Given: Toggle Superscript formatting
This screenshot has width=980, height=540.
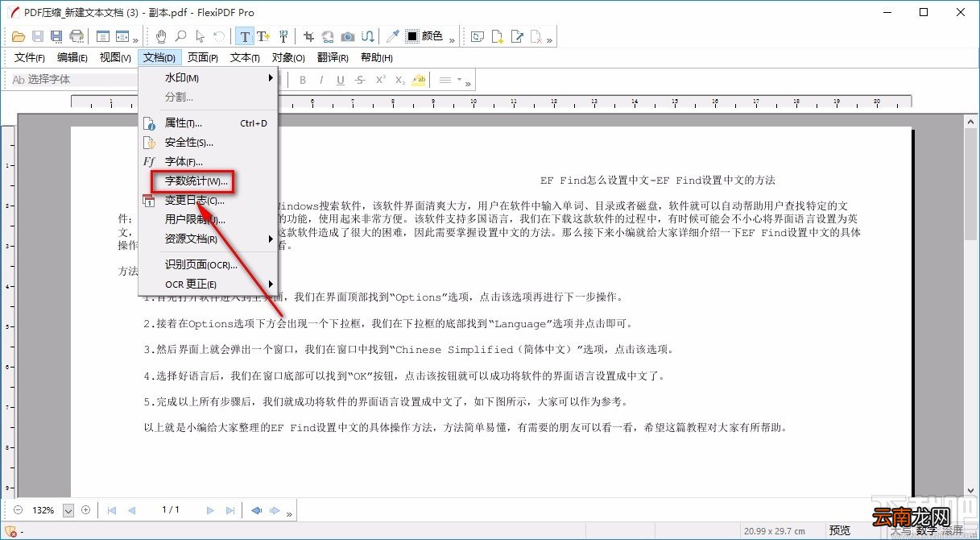Looking at the screenshot, I should [x=380, y=80].
